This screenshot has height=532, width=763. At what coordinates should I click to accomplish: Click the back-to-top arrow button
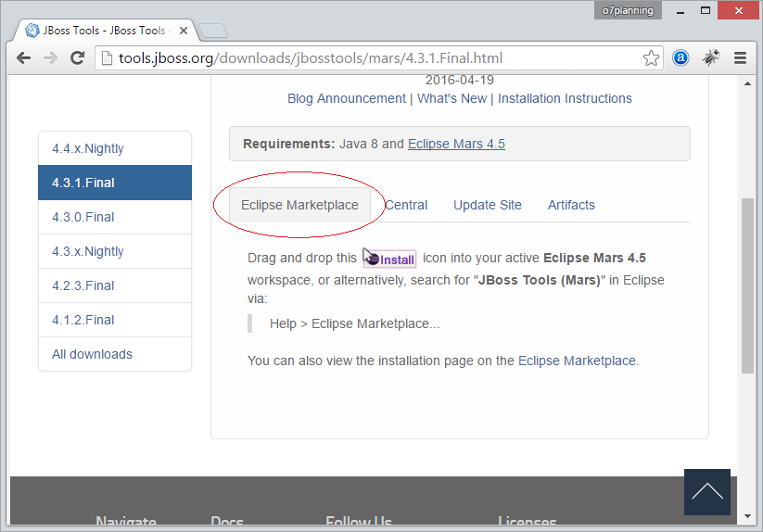[707, 491]
